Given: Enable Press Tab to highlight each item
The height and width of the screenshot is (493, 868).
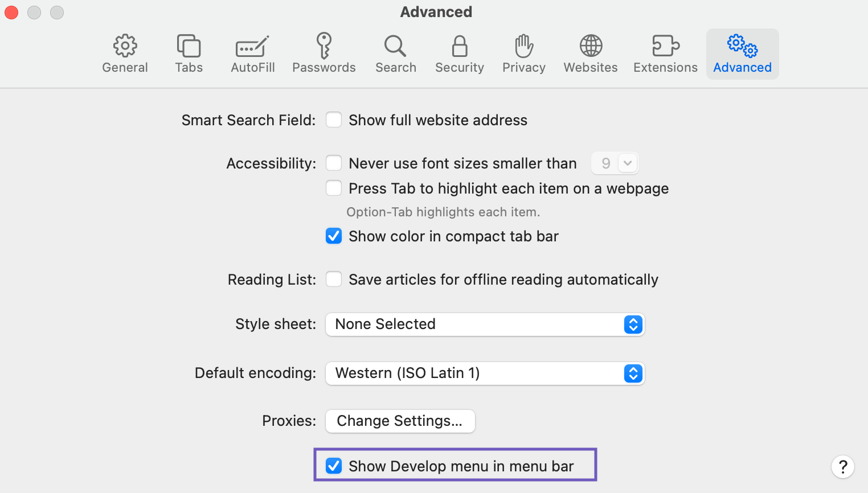Looking at the screenshot, I should click(x=334, y=188).
